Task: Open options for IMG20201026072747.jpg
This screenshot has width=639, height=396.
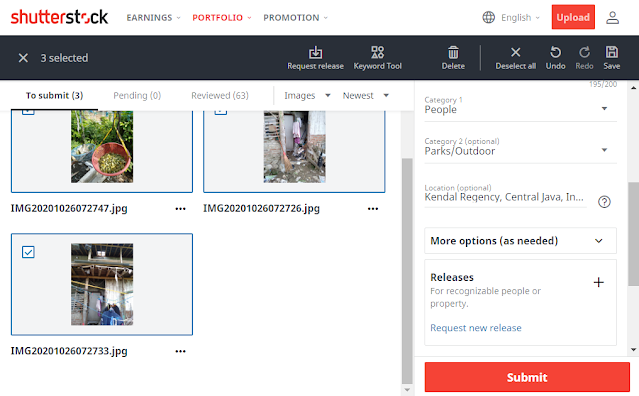Action: click(181, 209)
